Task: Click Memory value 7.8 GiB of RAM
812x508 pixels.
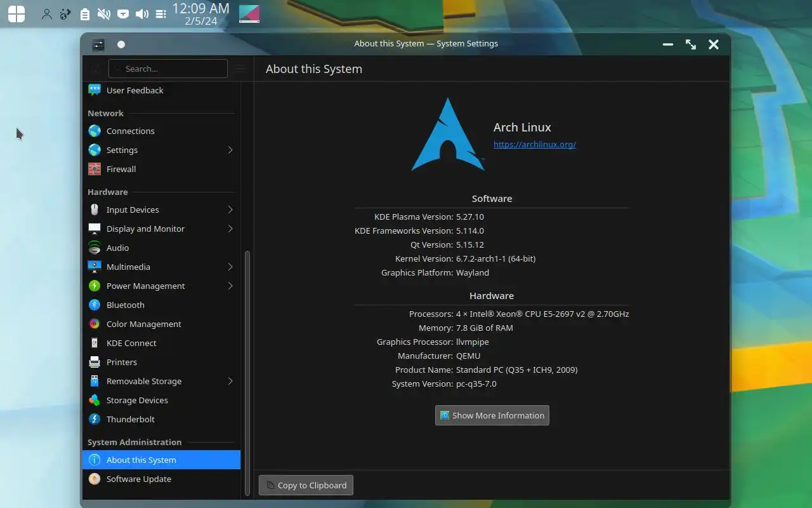Action: pyautogui.click(x=485, y=328)
